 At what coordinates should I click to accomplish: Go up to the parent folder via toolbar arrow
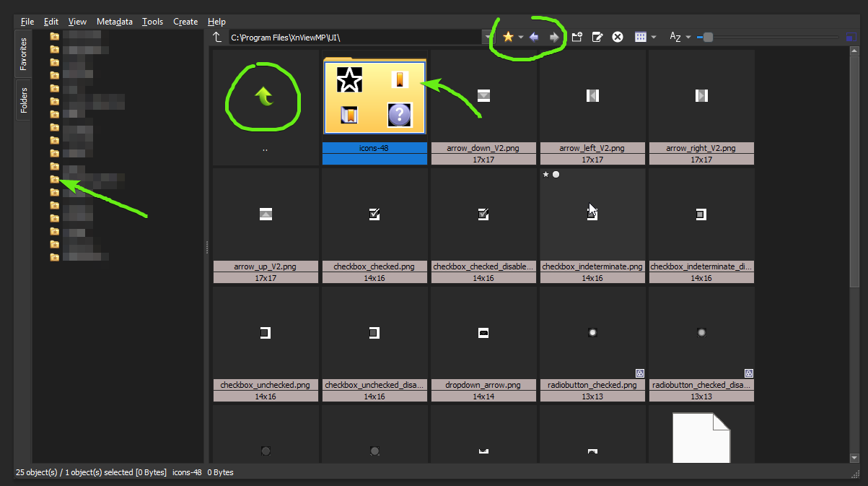point(217,37)
